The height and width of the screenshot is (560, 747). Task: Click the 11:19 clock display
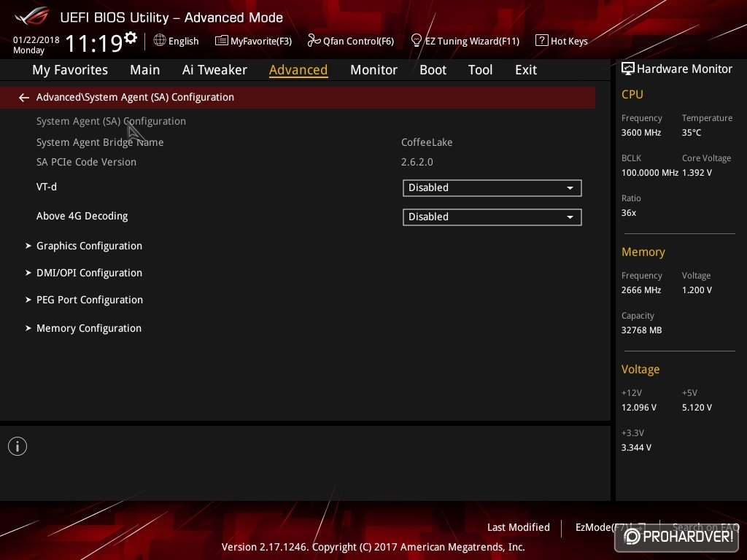pos(94,43)
